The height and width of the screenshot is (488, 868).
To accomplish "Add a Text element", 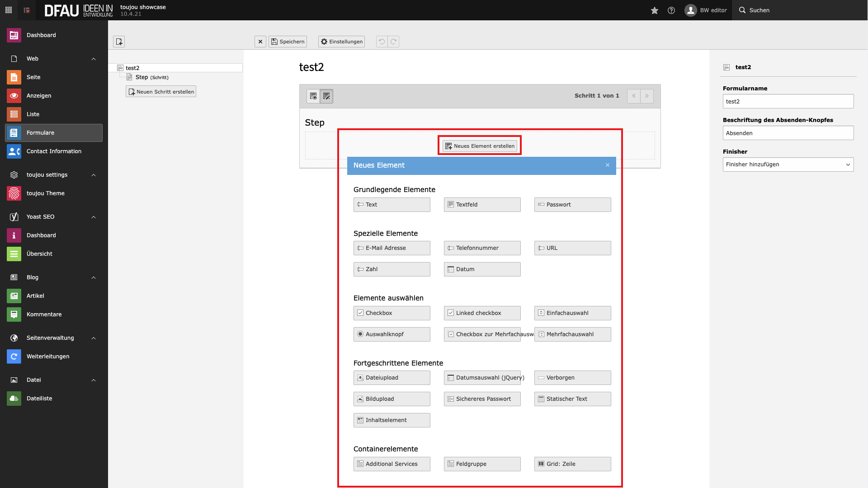I will tap(392, 205).
